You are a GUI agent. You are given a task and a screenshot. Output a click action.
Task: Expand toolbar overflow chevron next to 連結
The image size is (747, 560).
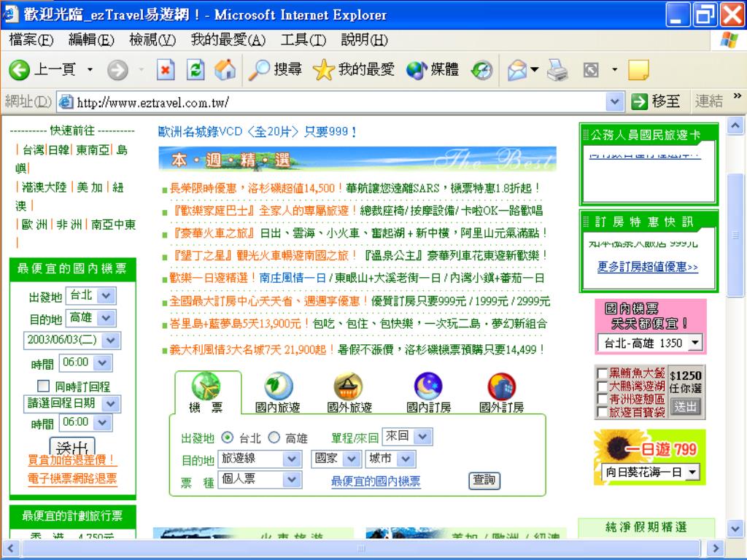click(738, 96)
